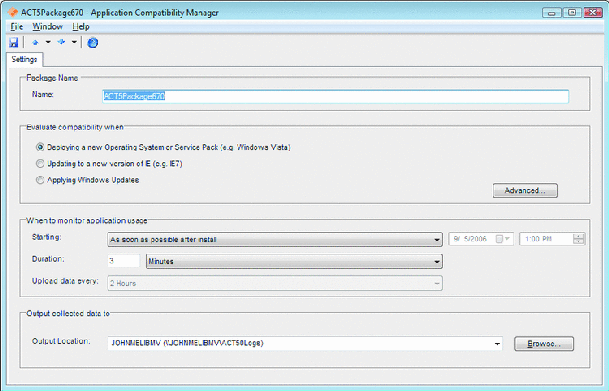Open help via blue globe icon

(92, 42)
